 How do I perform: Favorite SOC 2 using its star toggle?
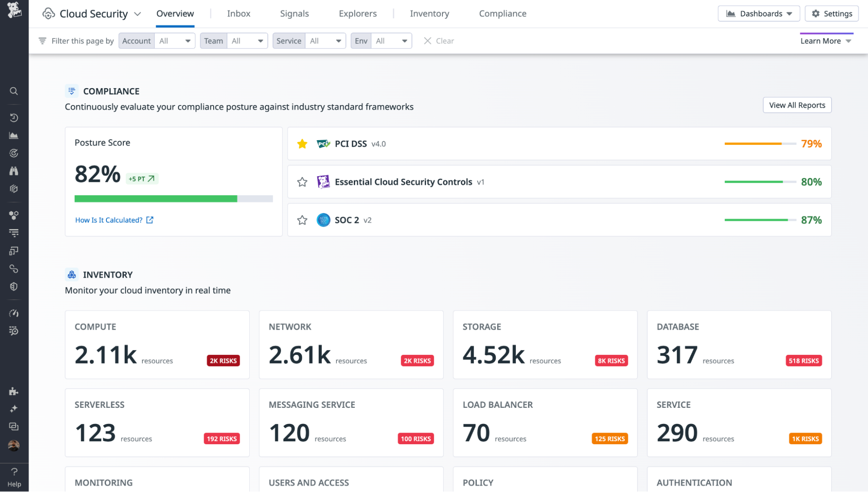[x=302, y=220]
